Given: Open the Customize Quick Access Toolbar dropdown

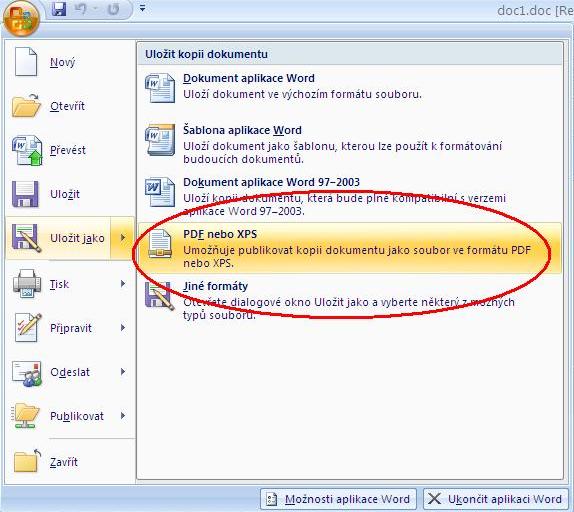Looking at the screenshot, I should 143,8.
